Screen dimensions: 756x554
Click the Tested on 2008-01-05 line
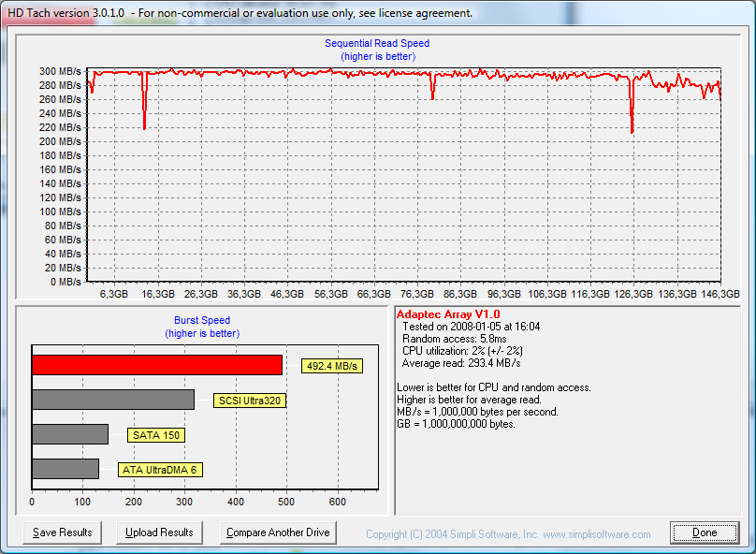(x=471, y=327)
